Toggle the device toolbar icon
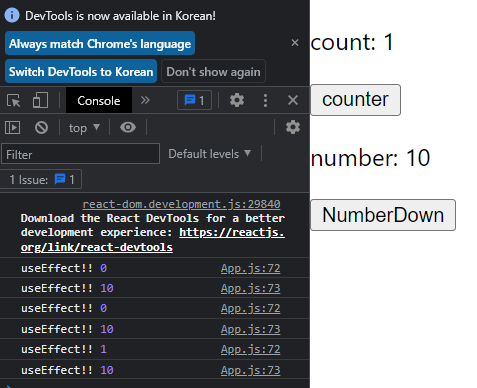 point(40,100)
